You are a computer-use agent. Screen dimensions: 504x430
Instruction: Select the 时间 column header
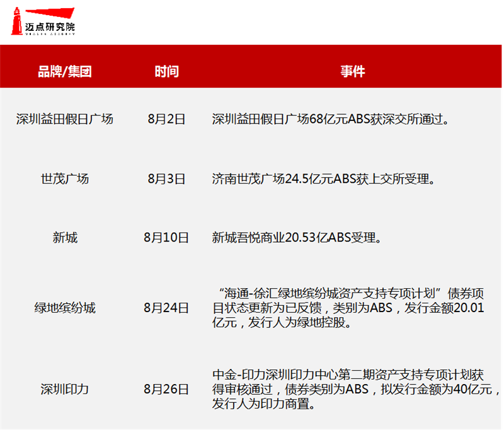tap(166, 71)
